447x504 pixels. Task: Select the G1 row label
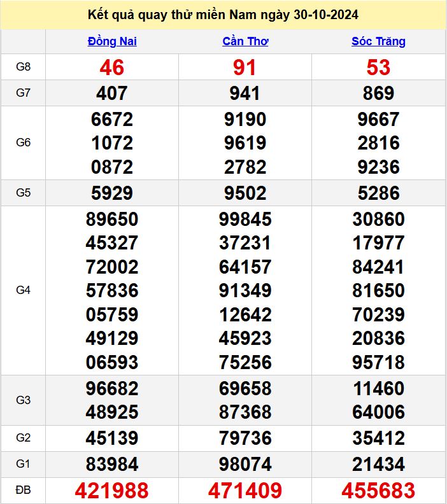coord(23,464)
